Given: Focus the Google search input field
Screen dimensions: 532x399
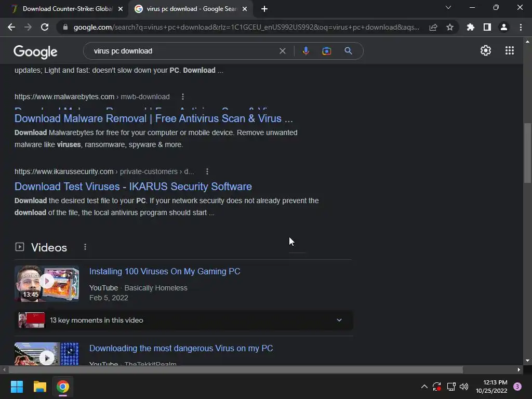Looking at the screenshot, I should 183,51.
